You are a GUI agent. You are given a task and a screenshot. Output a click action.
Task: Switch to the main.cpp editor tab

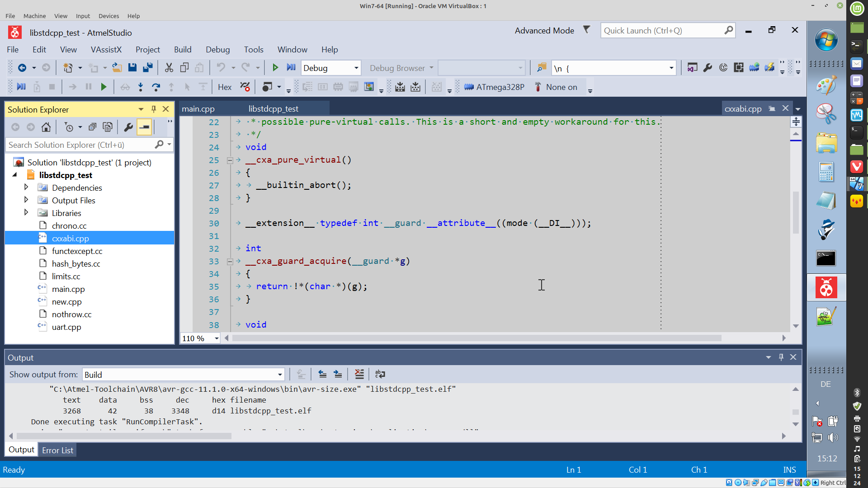198,108
